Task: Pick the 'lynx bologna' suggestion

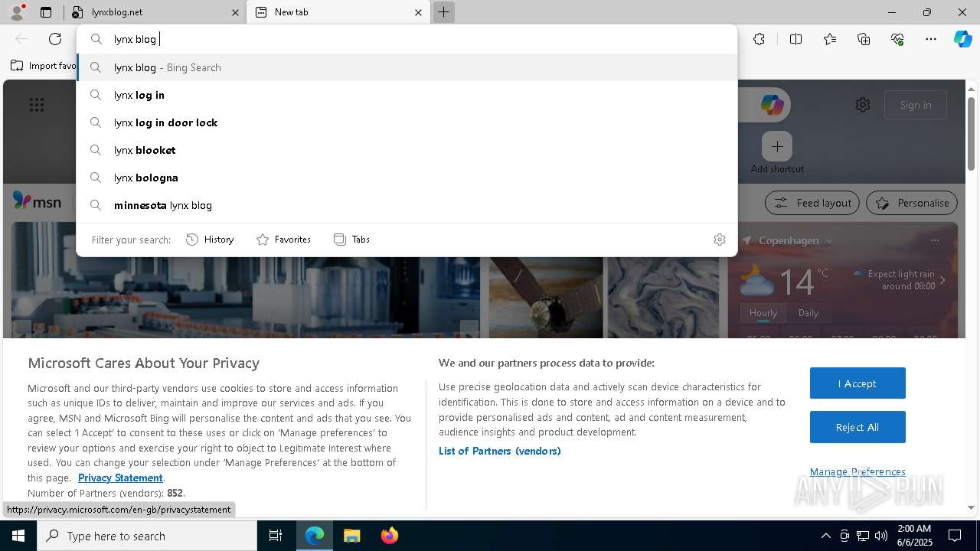Action: [407, 178]
